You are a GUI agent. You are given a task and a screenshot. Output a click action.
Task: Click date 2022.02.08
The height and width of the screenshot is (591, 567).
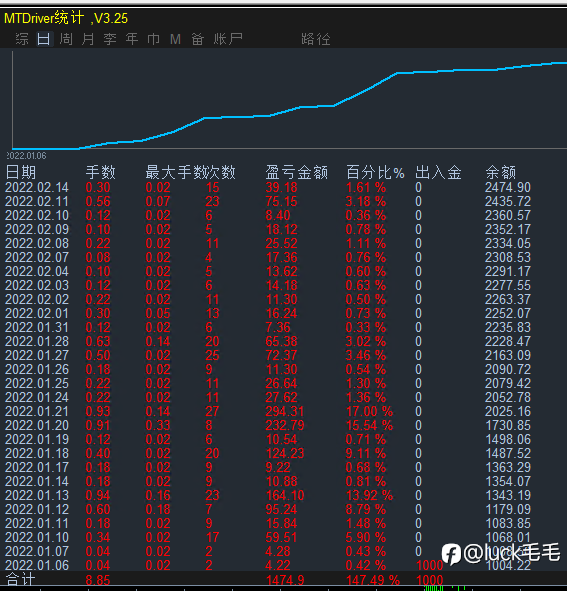click(x=37, y=243)
